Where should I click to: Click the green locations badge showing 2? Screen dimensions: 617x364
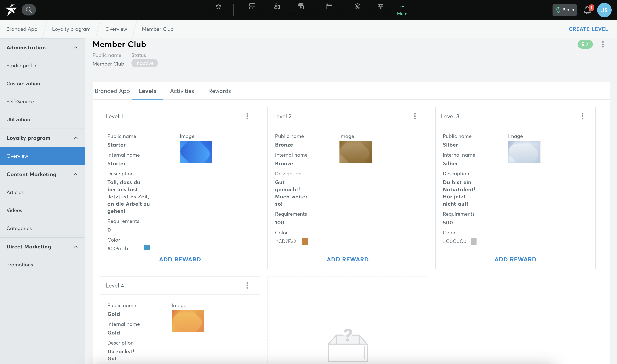585,44
